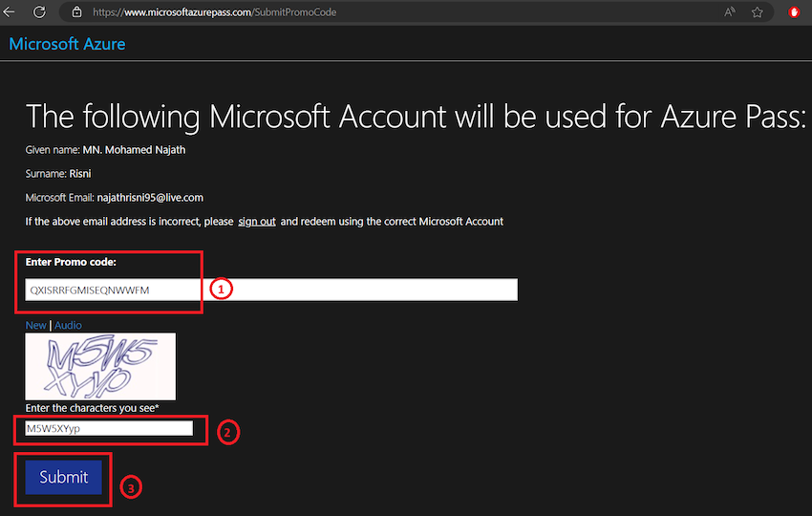
Task: Add page to favorites with star icon
Action: pyautogui.click(x=758, y=11)
